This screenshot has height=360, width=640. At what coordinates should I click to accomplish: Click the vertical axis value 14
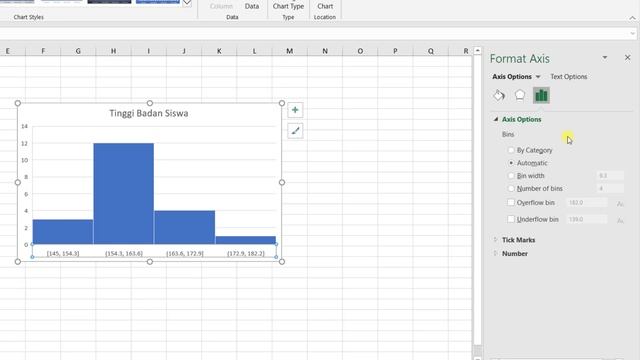click(x=24, y=126)
